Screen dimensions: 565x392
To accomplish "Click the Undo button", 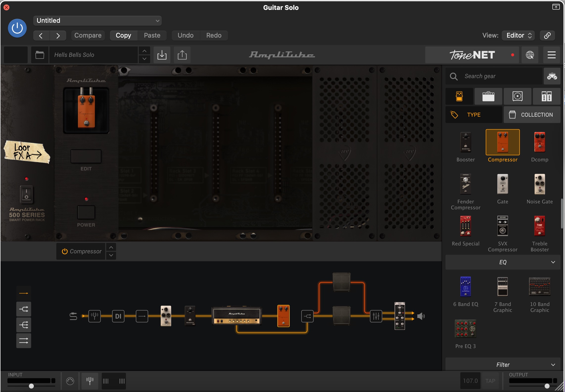I will [186, 36].
